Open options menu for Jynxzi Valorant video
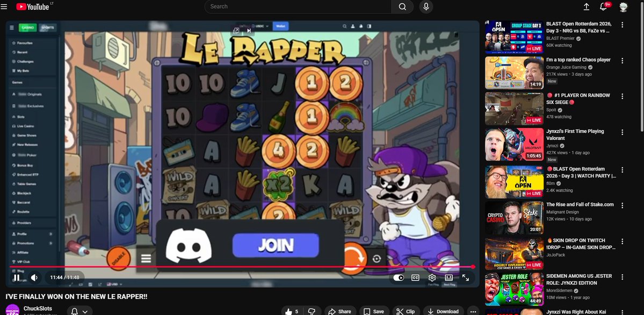 622,132
